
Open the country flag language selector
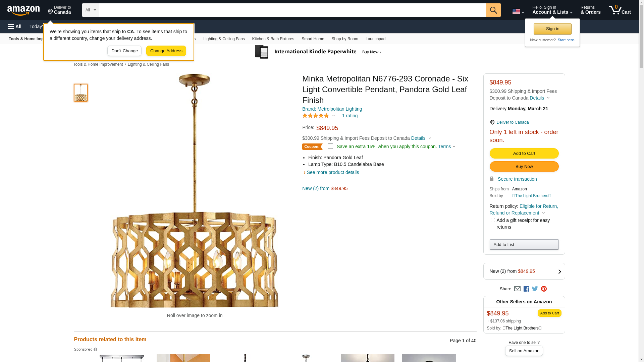[518, 12]
